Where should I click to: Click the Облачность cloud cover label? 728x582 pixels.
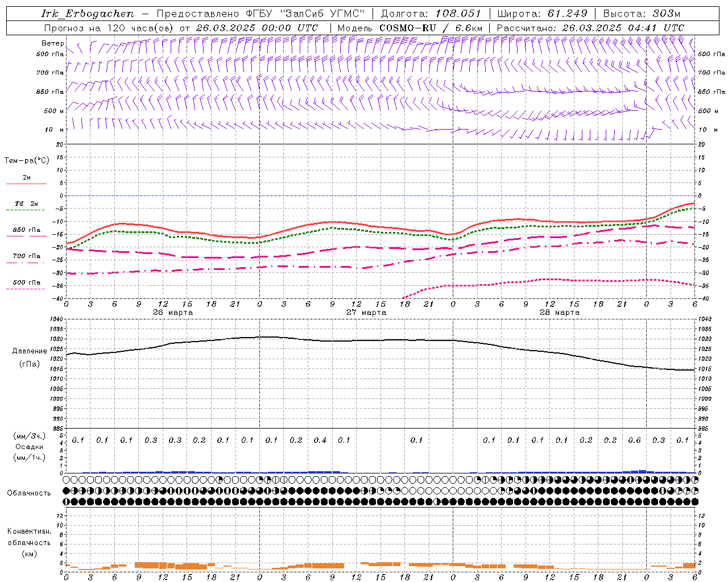click(29, 493)
